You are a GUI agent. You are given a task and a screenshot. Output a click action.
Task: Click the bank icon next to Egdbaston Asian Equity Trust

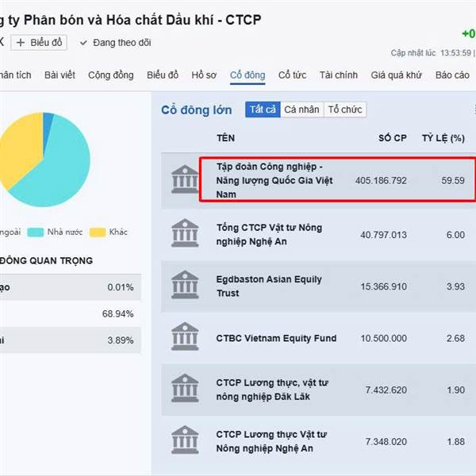(x=184, y=286)
